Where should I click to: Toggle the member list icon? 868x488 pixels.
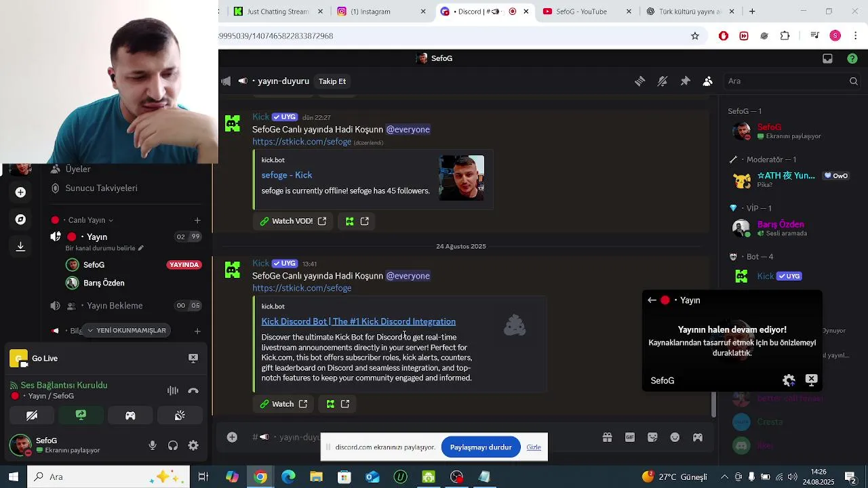[707, 81]
